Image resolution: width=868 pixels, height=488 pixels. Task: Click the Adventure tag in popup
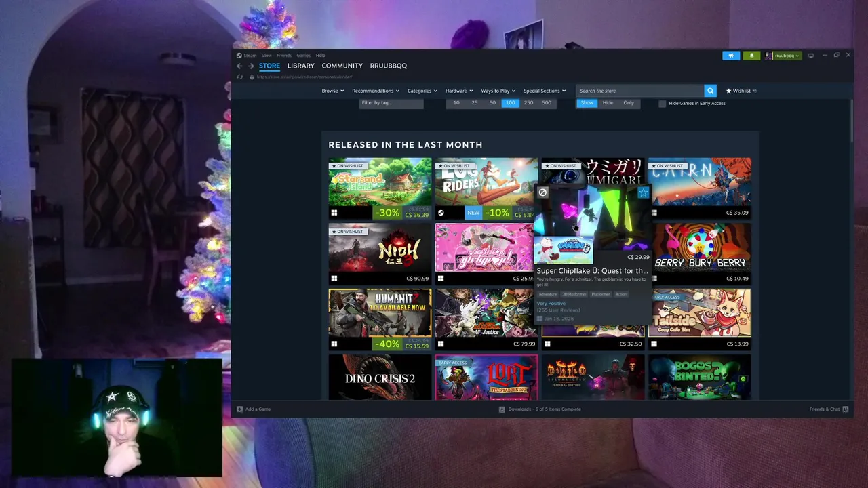[x=548, y=294]
